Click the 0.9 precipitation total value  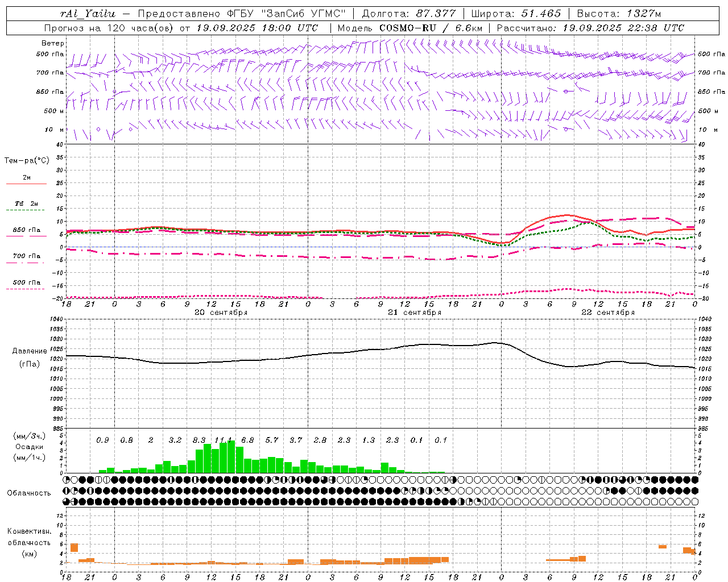pos(102,440)
